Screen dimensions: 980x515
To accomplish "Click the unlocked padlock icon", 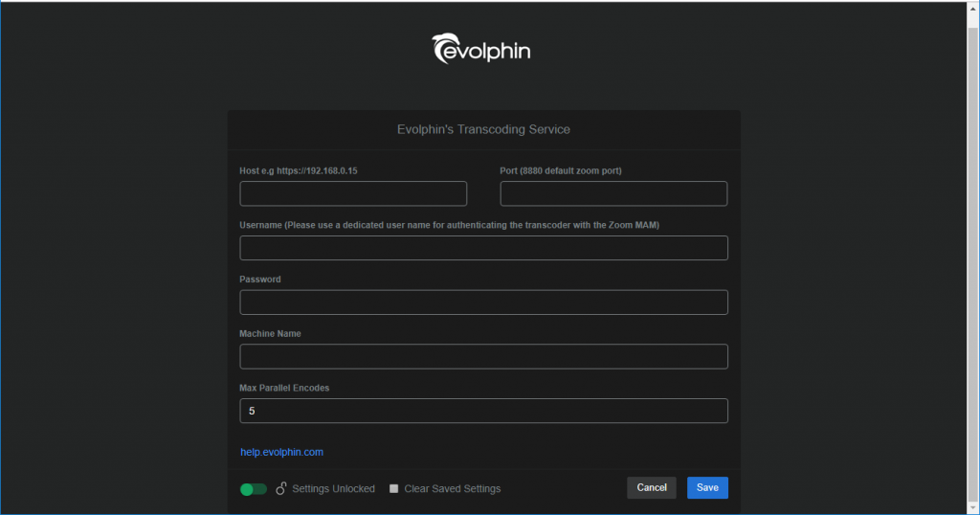I will (281, 488).
